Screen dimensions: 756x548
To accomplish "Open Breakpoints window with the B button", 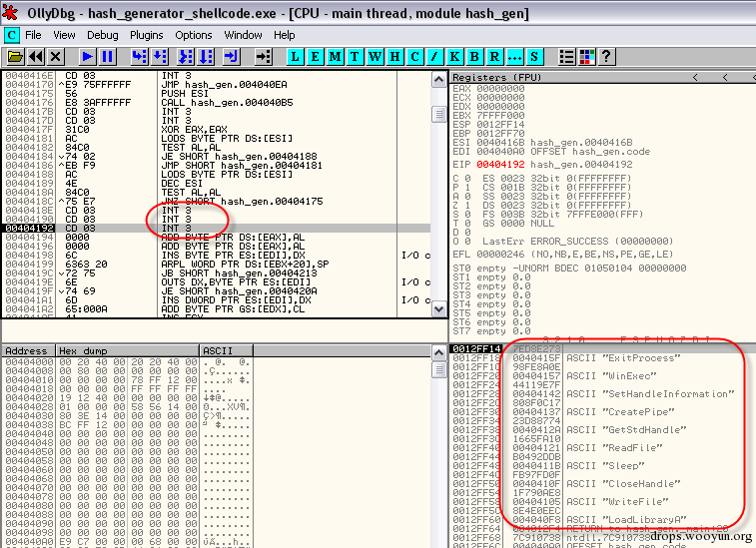I will pos(474,57).
